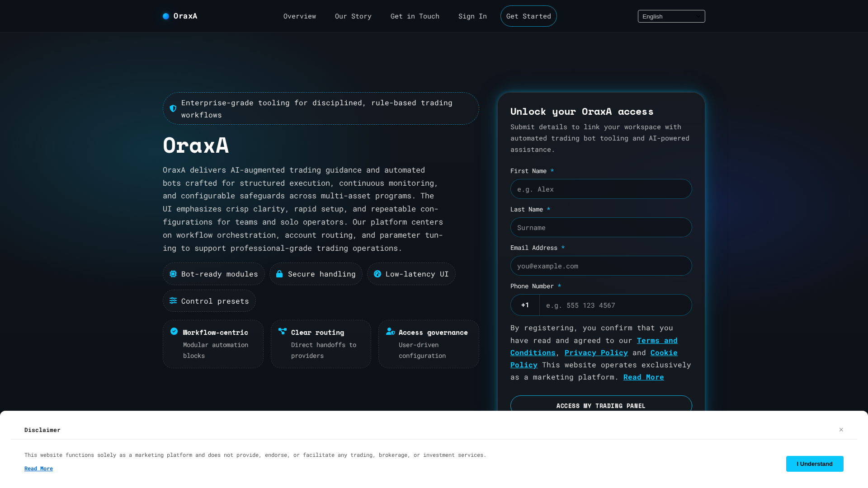Open the Privacy Policy link
868x488 pixels.
[x=596, y=352]
